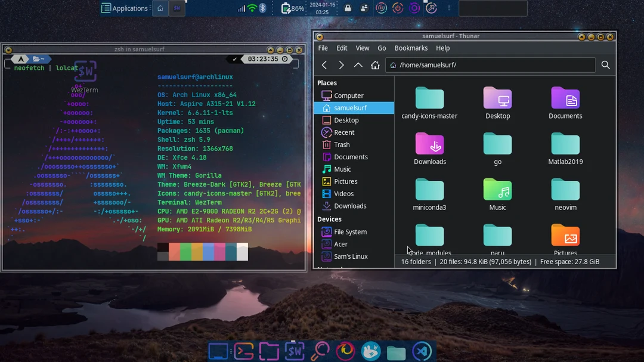
Task: Expand the Applications menu in the top panel
Action: coord(125,8)
